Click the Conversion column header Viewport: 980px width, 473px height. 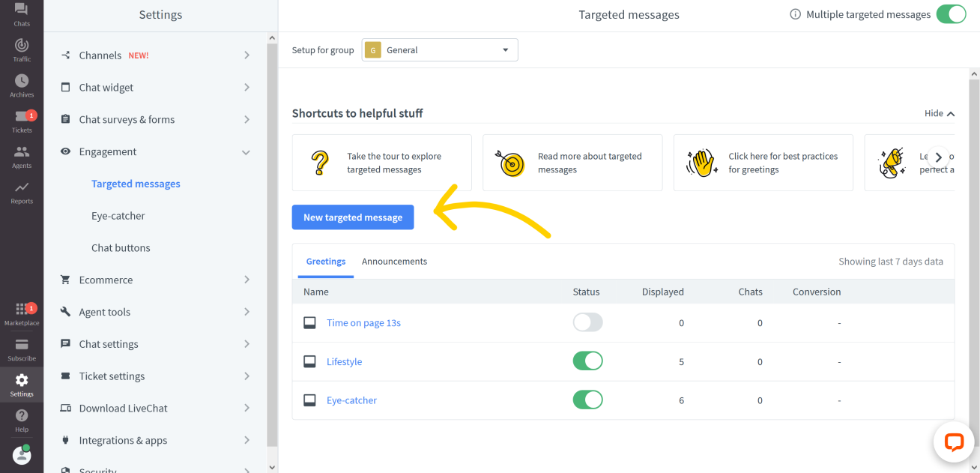point(817,292)
